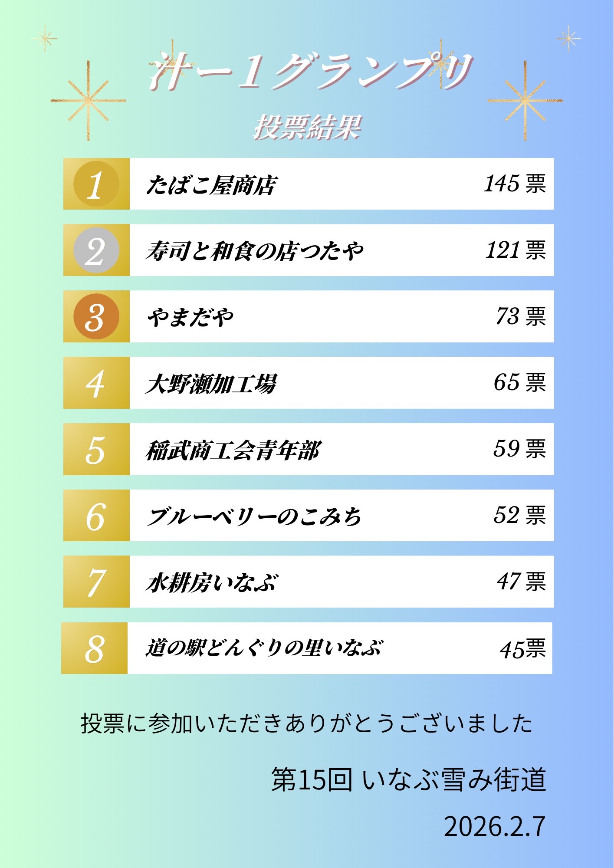Click the 道の駅どんぐりの里いなぶ entry name

(x=264, y=648)
